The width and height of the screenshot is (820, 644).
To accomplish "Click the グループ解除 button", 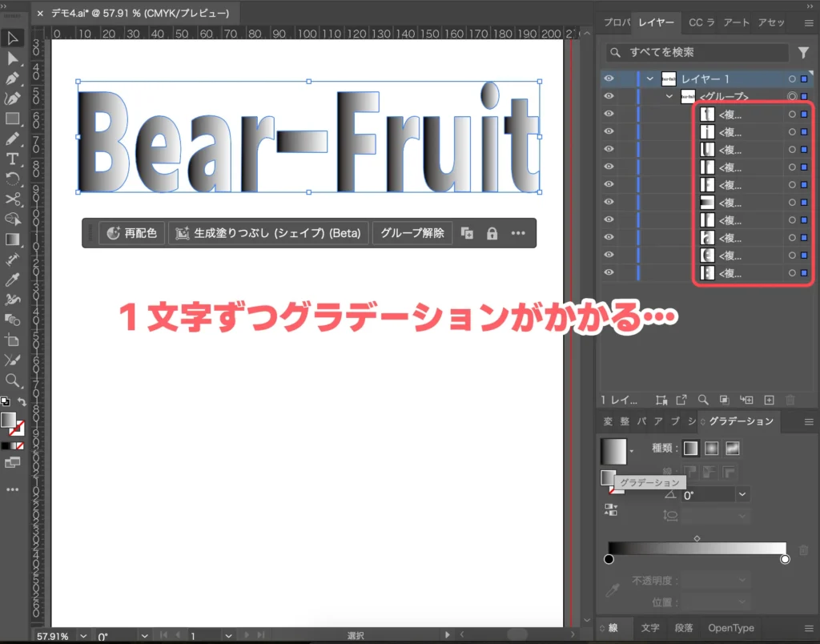I will pyautogui.click(x=412, y=233).
